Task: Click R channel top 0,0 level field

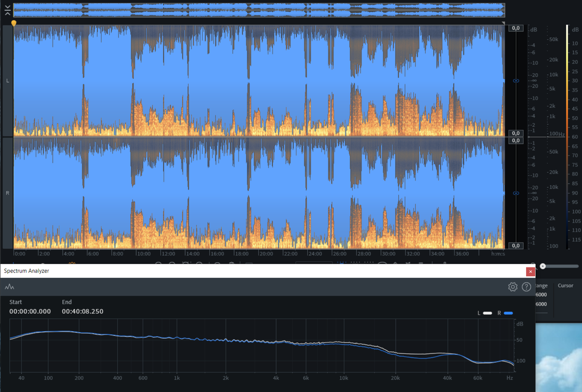Action: (x=515, y=140)
